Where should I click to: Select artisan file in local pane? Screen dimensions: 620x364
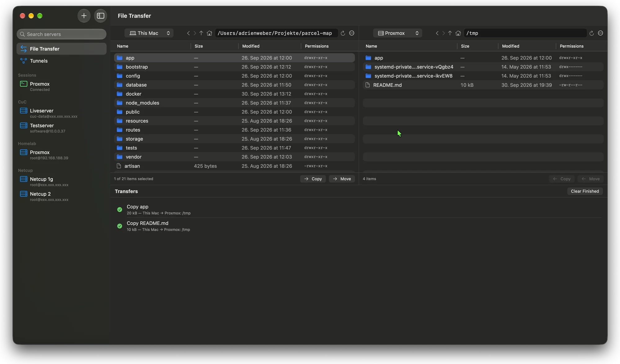pos(234,166)
